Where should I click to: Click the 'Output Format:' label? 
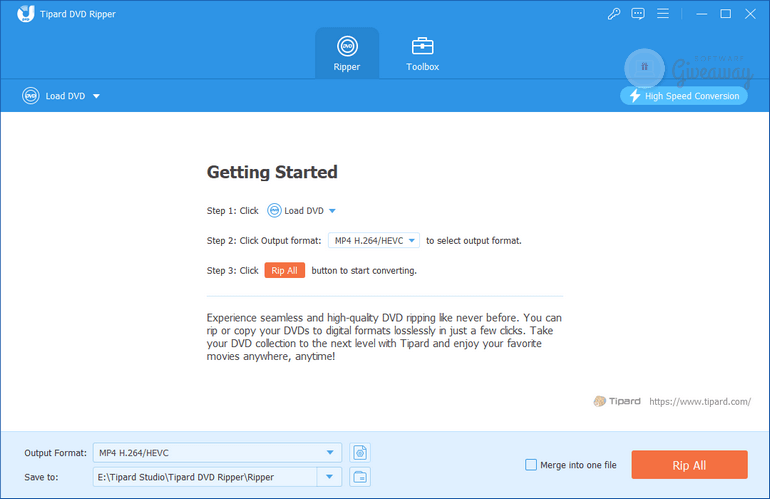point(55,453)
